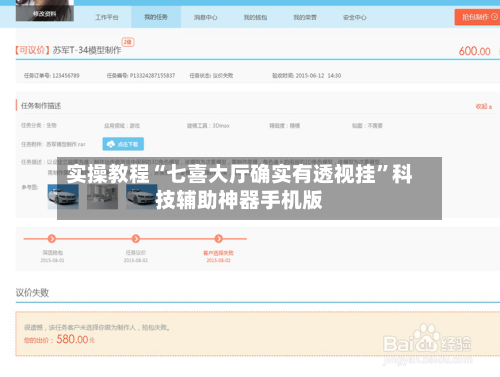Click 修改资料 on the profile avatar

[x=45, y=14]
